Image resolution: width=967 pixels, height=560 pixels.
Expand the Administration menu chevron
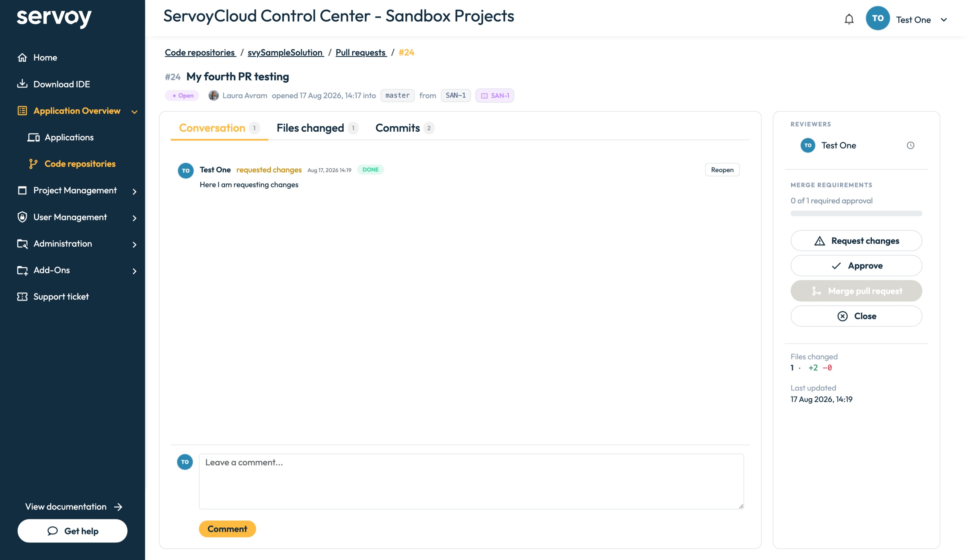[x=134, y=244]
